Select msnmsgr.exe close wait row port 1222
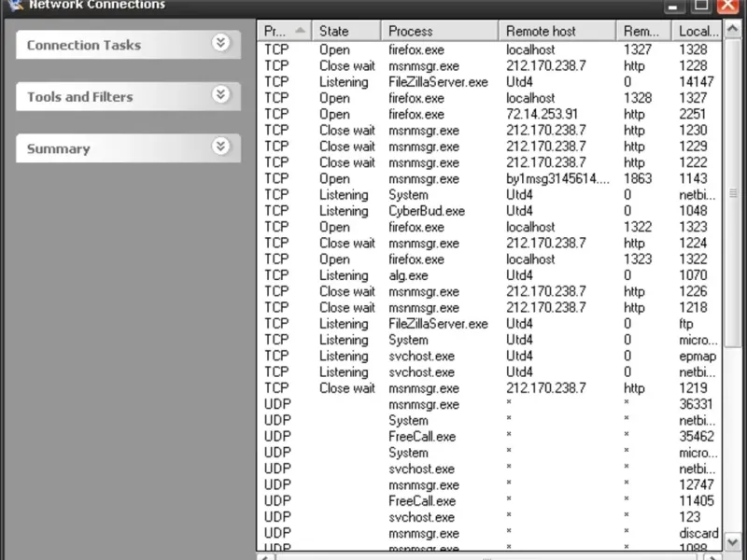Screen dimensions: 747x560 pyautogui.click(x=489, y=162)
